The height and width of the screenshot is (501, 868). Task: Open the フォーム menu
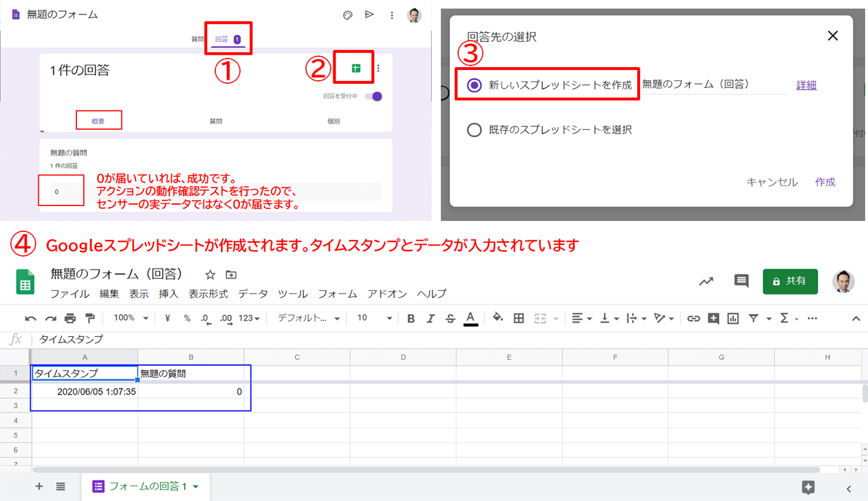(x=337, y=294)
